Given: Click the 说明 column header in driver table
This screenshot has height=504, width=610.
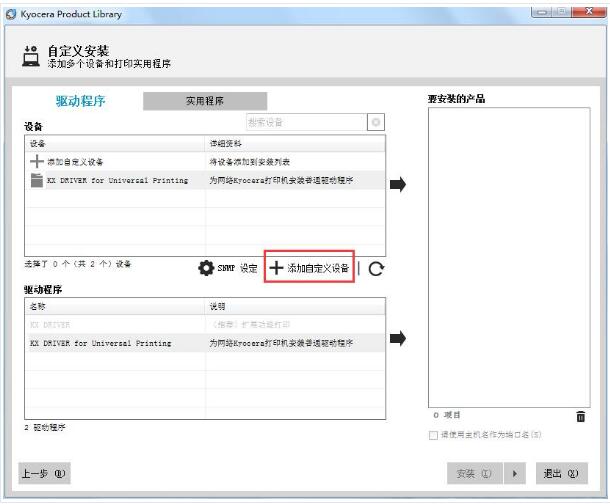Looking at the screenshot, I should pyautogui.click(x=295, y=306).
